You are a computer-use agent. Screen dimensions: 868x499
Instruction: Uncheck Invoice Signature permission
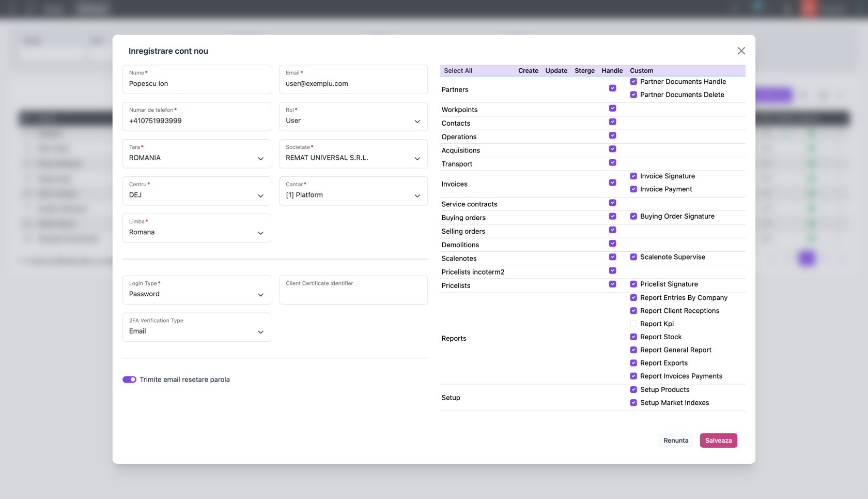click(x=633, y=176)
